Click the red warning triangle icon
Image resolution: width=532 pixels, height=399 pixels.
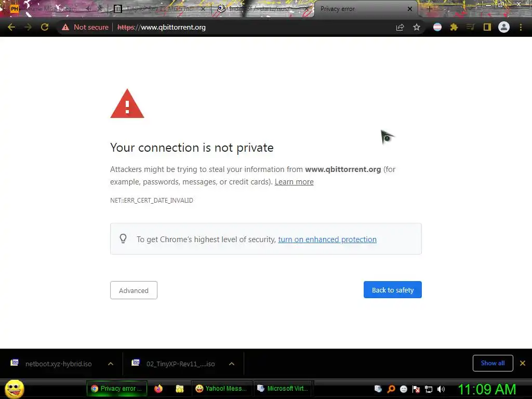127,103
